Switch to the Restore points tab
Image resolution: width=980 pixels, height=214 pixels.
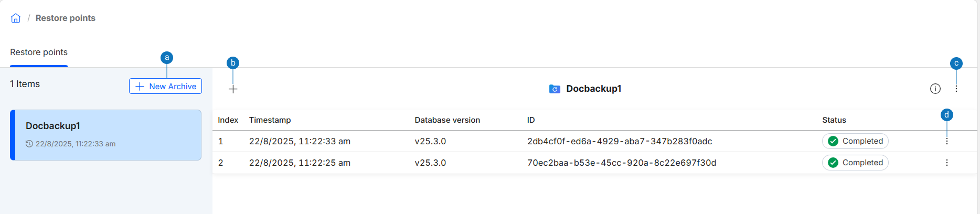click(39, 52)
